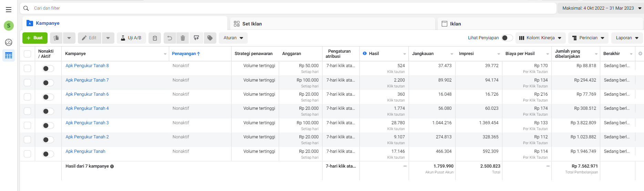The image size is (644, 191).
Task: Click the trash delete icon
Action: tap(183, 38)
